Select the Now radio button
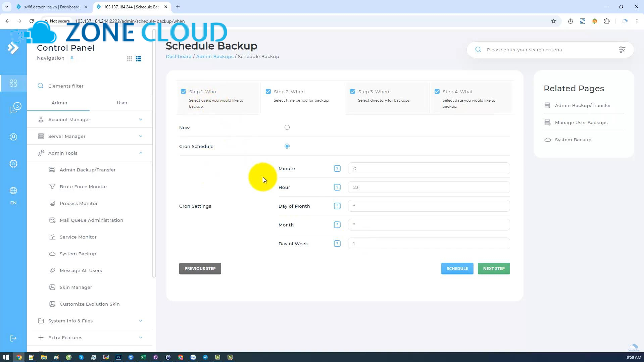The image size is (644, 362). click(x=287, y=127)
